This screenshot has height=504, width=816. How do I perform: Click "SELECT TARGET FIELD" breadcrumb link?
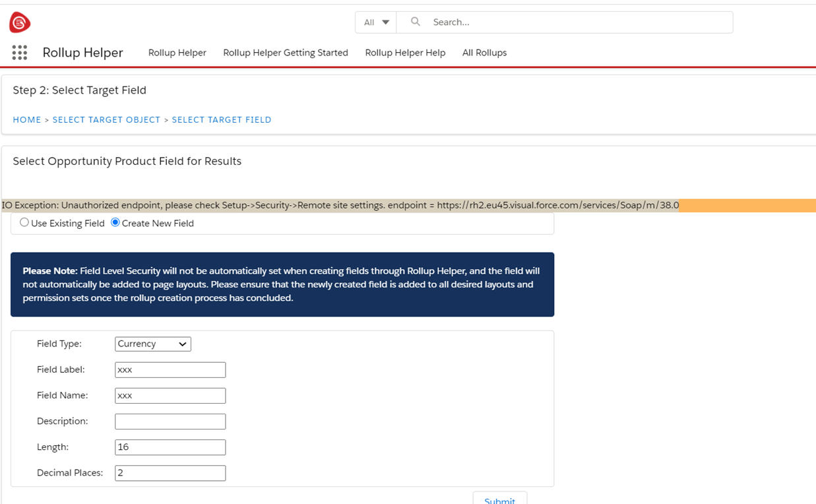pyautogui.click(x=222, y=119)
